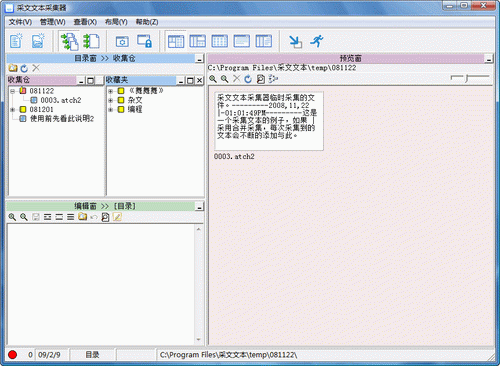
Task: Click the preview size slider handle
Action: tap(467, 79)
